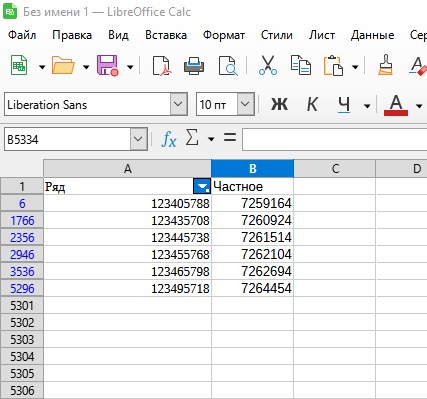Image resolution: width=427 pixels, height=399 pixels.
Task: Select column B header
Action: click(x=253, y=169)
